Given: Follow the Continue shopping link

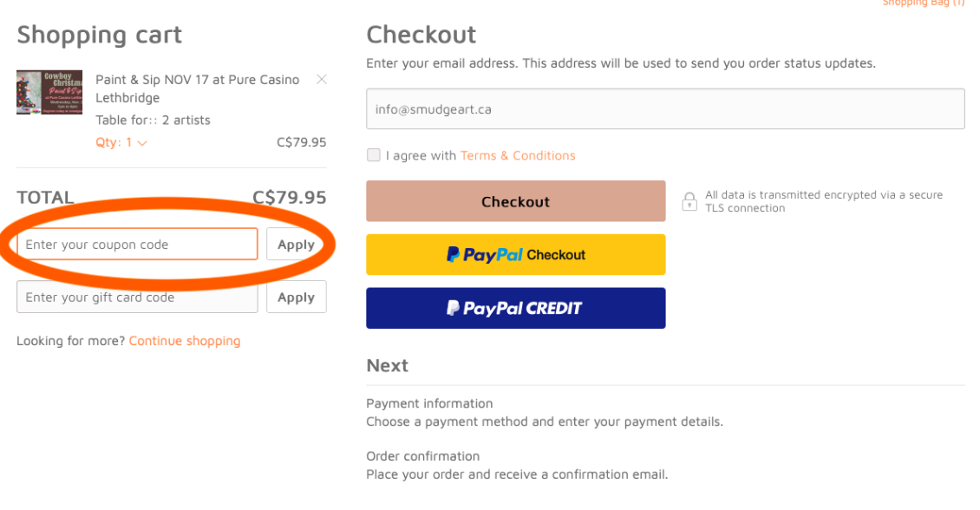Looking at the screenshot, I should 185,341.
